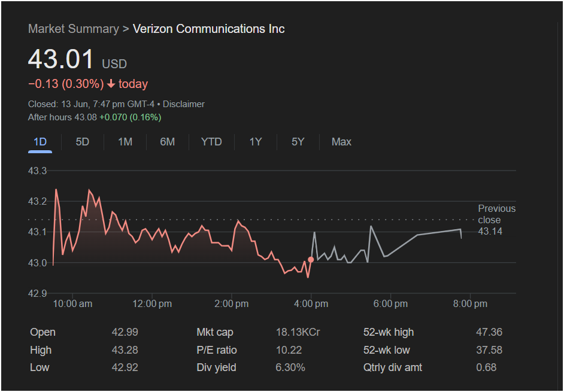Click the Previous close 43.14 label
Viewport: 564px width, 392px height.
coord(497,220)
